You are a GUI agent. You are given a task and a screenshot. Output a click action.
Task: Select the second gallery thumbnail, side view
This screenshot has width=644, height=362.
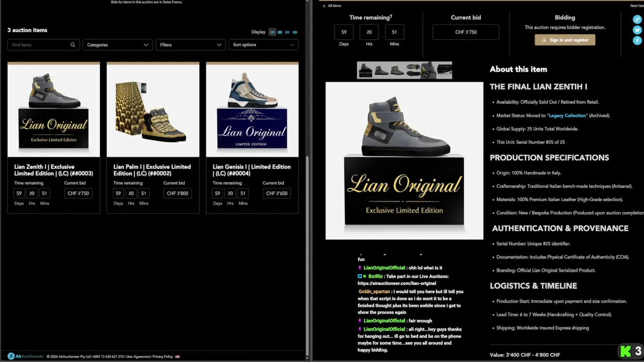point(381,70)
